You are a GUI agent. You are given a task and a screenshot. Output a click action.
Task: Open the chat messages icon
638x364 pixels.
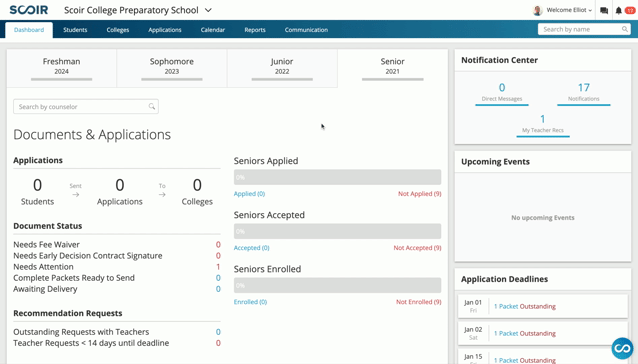click(x=604, y=11)
